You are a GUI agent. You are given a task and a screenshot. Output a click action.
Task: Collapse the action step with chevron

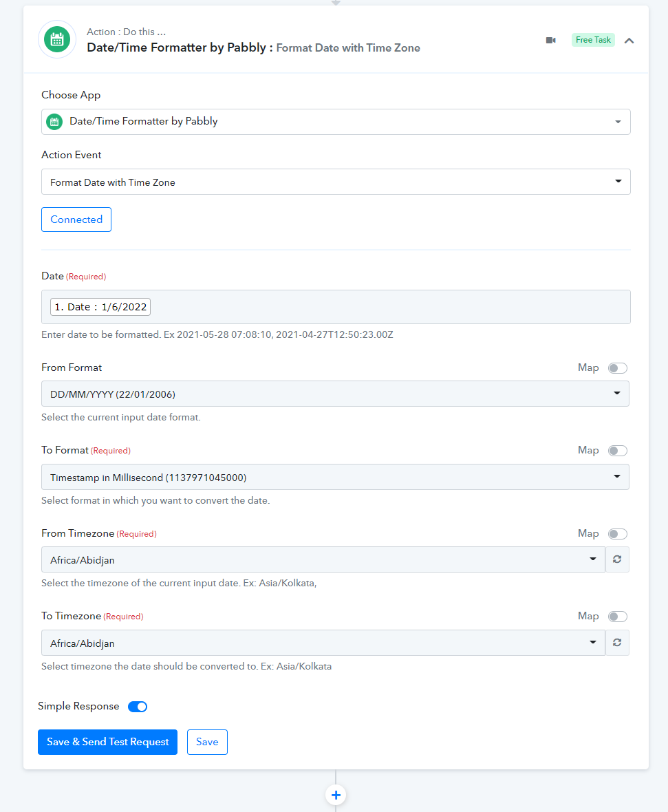tap(629, 41)
